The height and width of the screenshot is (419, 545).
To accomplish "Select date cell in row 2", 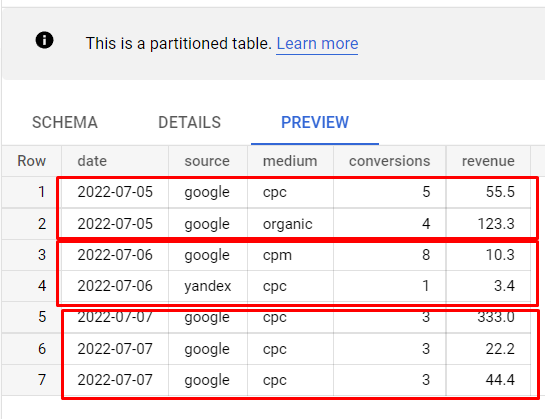I will coord(115,224).
